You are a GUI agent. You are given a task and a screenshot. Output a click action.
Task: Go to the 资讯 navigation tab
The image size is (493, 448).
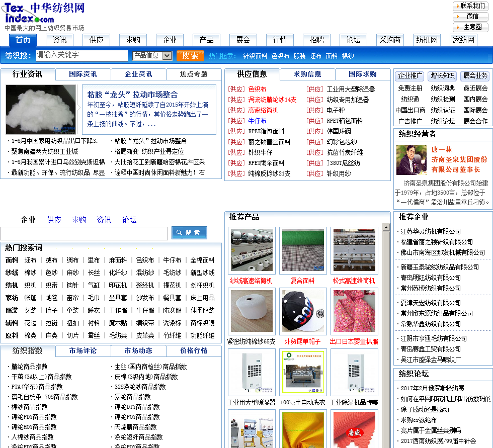point(60,40)
